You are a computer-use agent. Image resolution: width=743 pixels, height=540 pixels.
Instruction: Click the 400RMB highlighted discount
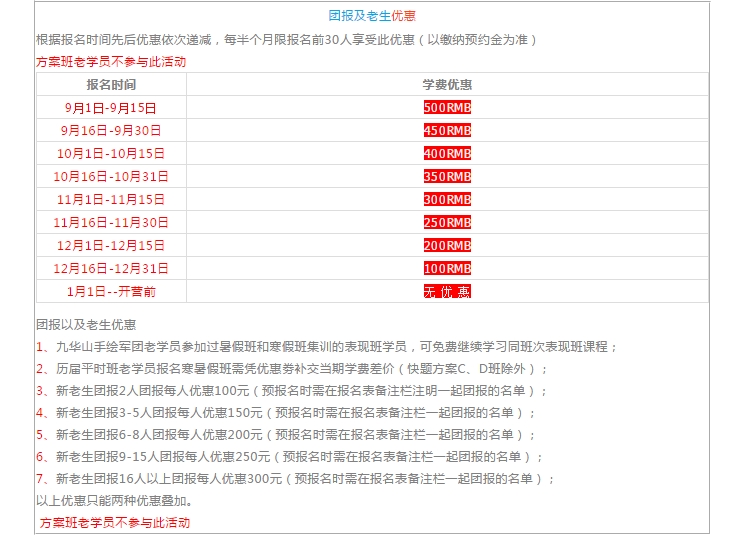(x=447, y=154)
